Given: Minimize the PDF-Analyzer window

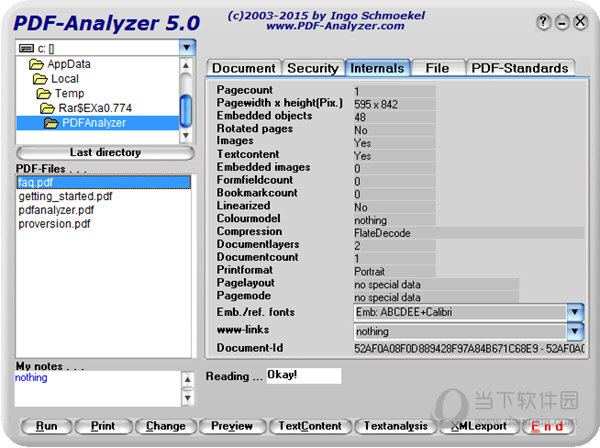Looking at the screenshot, I should (x=562, y=22).
